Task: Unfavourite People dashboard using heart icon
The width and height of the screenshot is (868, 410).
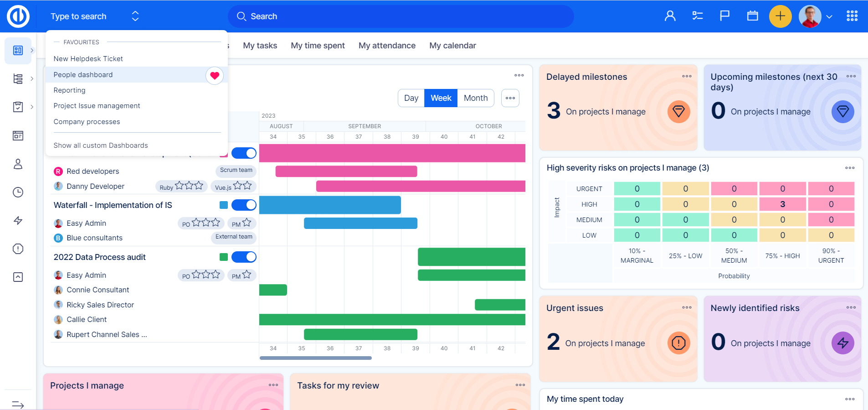Action: [x=215, y=75]
